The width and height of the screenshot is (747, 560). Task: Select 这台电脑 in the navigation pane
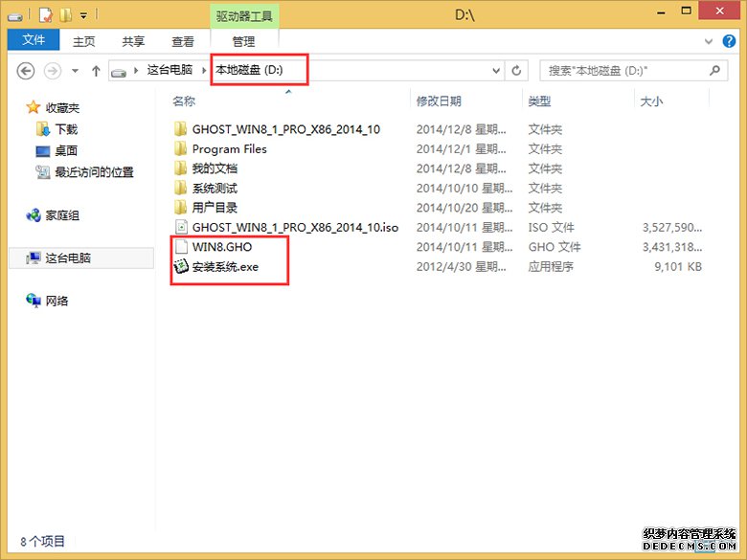[68, 258]
